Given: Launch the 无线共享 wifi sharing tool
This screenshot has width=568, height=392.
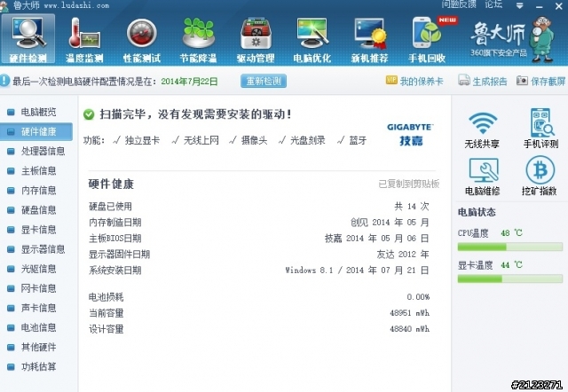Looking at the screenshot, I should click(x=482, y=129).
